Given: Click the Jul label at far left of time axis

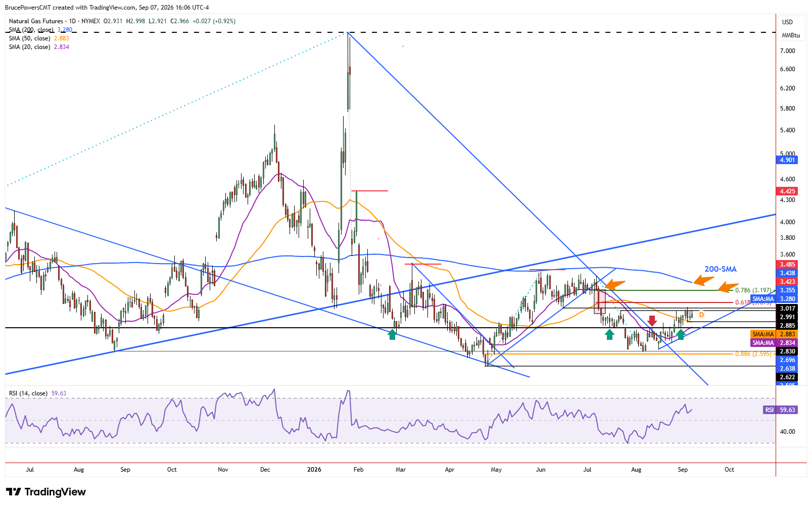Looking at the screenshot, I should (x=30, y=470).
